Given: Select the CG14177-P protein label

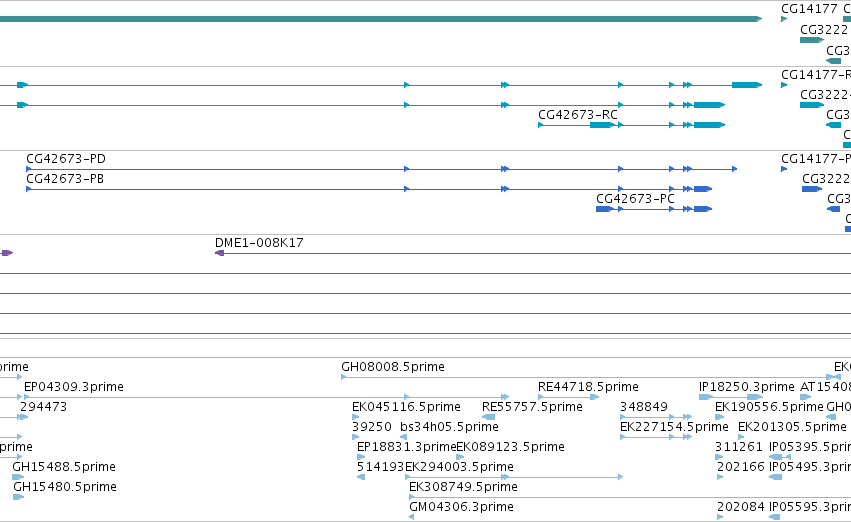Looking at the screenshot, I should [x=816, y=159].
